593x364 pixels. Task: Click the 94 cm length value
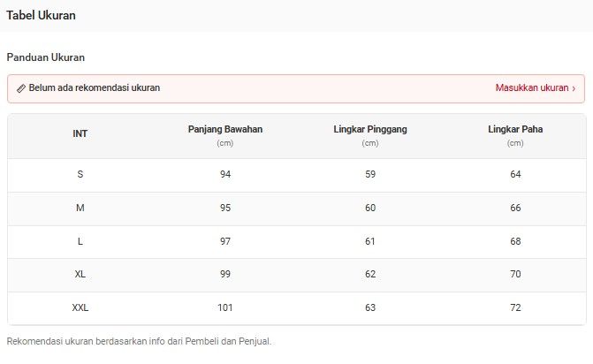(225, 174)
